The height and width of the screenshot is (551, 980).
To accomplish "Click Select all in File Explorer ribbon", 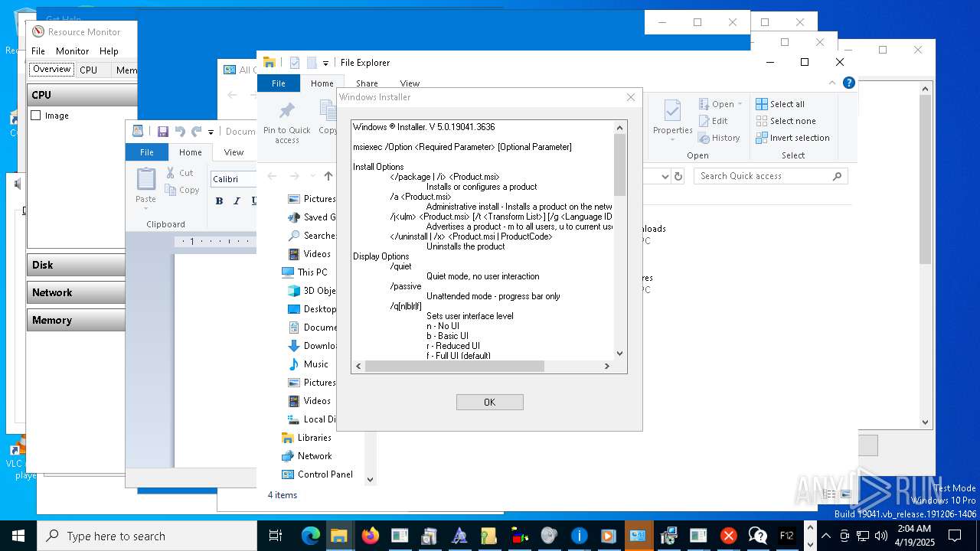I will 780,104.
